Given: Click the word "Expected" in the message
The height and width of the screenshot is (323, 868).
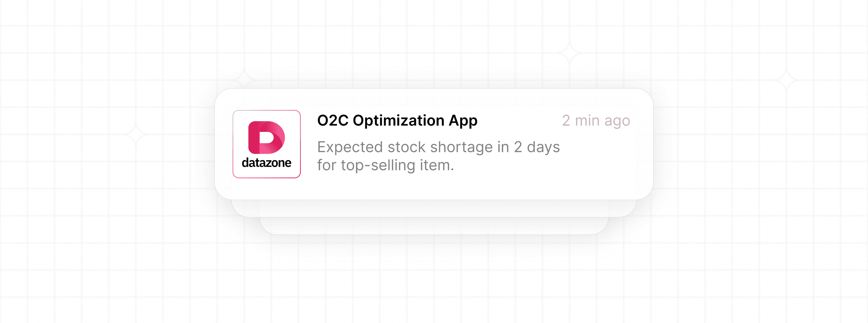Looking at the screenshot, I should coord(350,147).
